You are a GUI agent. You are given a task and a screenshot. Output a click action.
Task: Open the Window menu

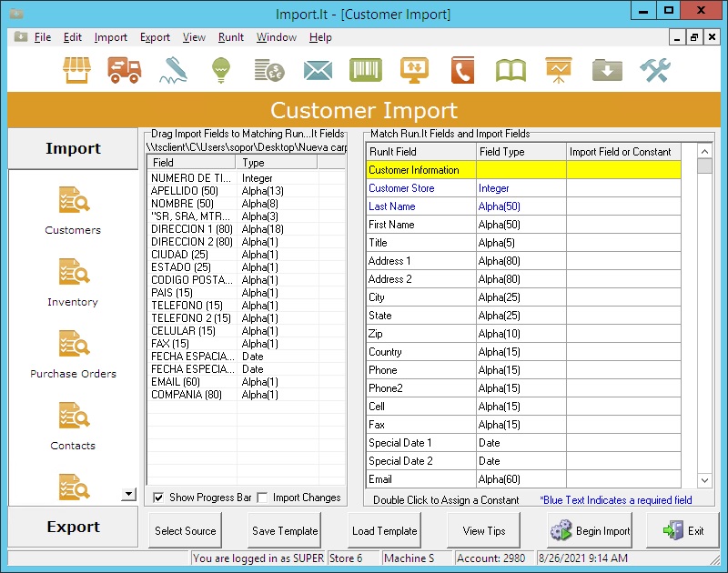pyautogui.click(x=277, y=37)
